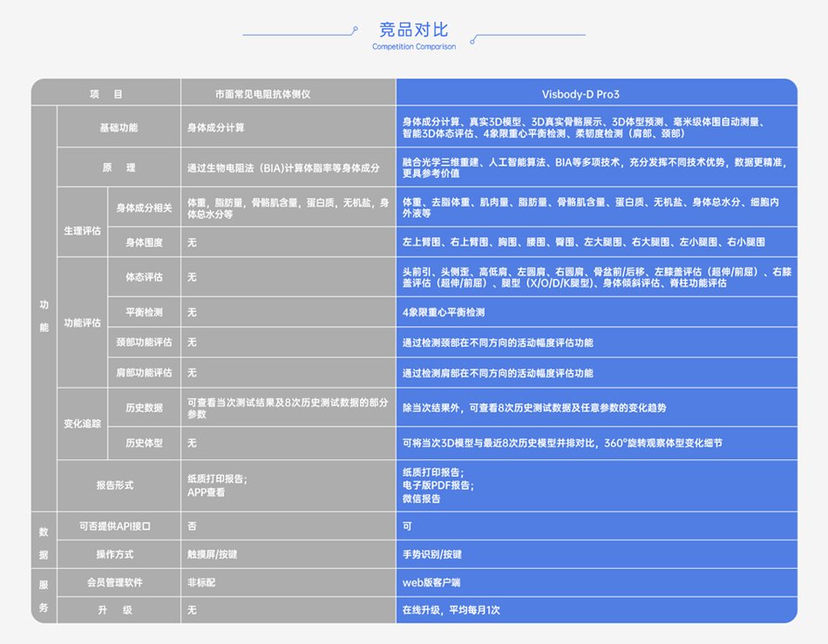Click the "历史数据" row label
The width and height of the screenshot is (828, 644).
144,408
